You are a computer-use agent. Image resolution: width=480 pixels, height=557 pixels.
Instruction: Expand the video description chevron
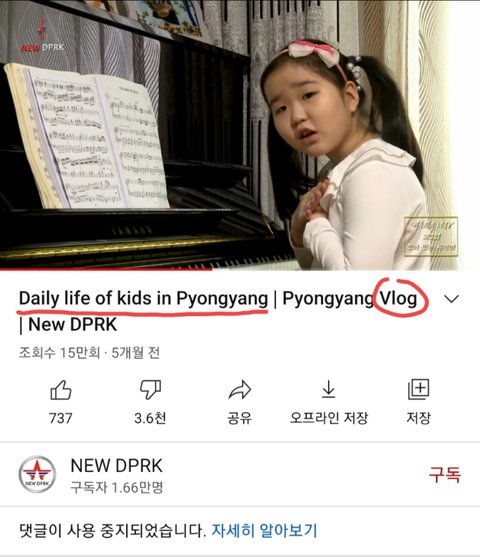point(452,299)
